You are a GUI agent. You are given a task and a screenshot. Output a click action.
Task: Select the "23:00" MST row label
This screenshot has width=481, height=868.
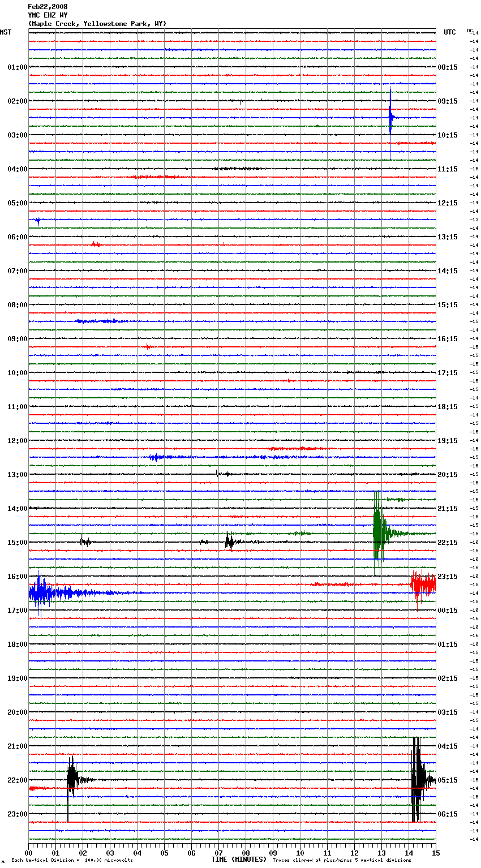pyautogui.click(x=18, y=814)
